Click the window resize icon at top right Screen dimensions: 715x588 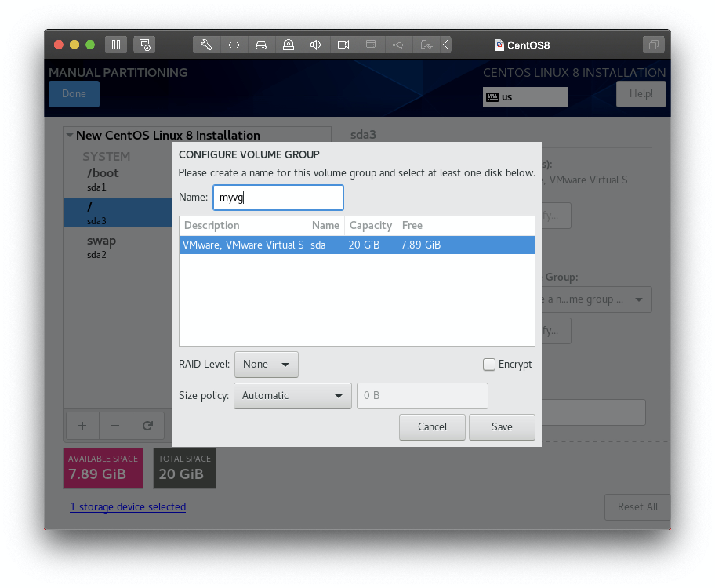click(x=653, y=45)
